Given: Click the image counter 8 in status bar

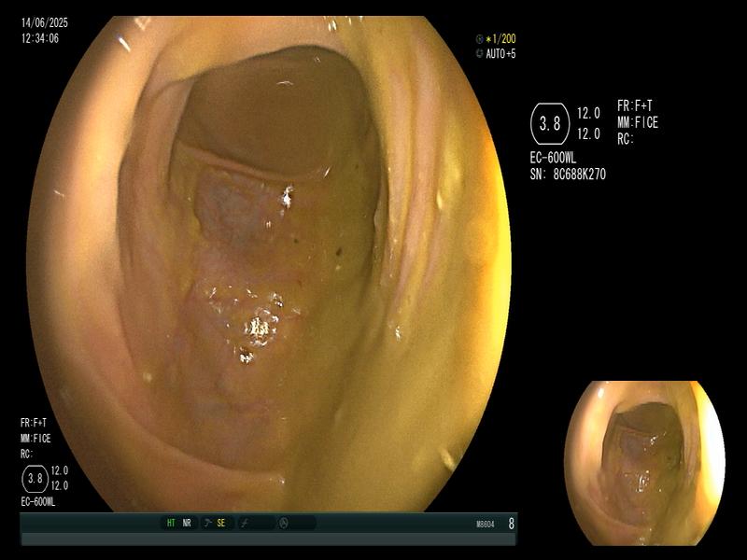Looking at the screenshot, I should [x=511, y=524].
